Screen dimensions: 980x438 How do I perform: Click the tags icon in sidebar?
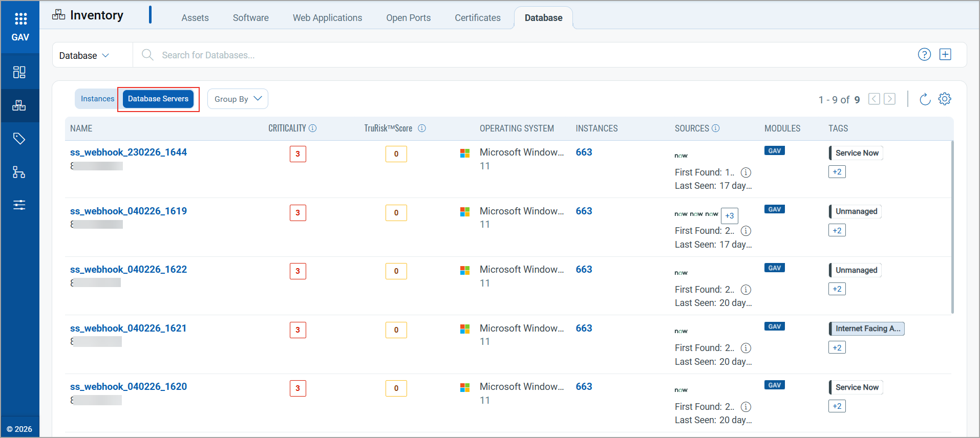[19, 139]
